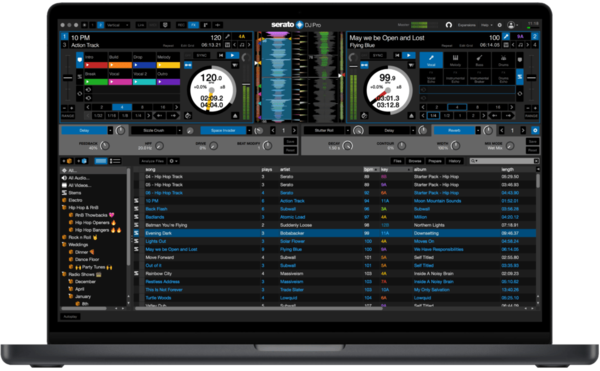
Task: Open the Vertical display mode dropdown
Action: tap(117, 25)
